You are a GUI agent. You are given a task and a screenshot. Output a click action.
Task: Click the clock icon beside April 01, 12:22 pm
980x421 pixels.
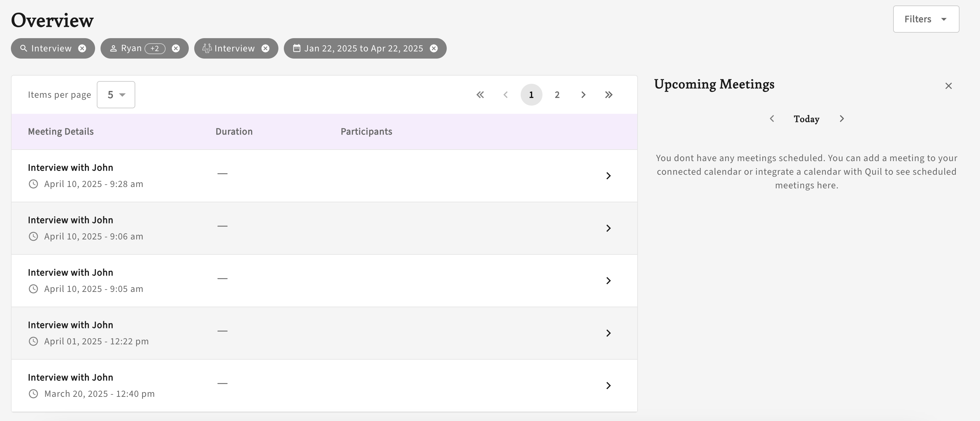[33, 342]
